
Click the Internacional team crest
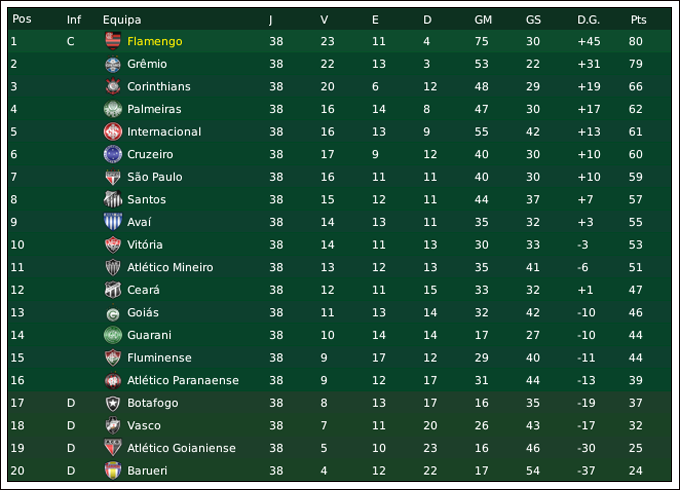[112, 132]
